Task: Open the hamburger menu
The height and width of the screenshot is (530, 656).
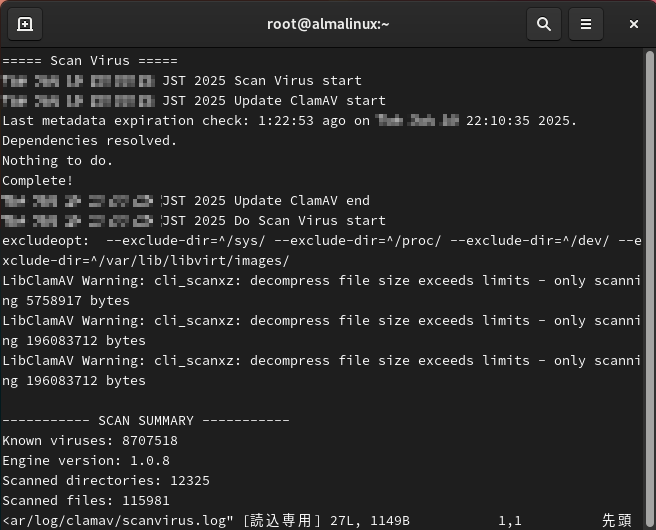Action: [x=586, y=24]
